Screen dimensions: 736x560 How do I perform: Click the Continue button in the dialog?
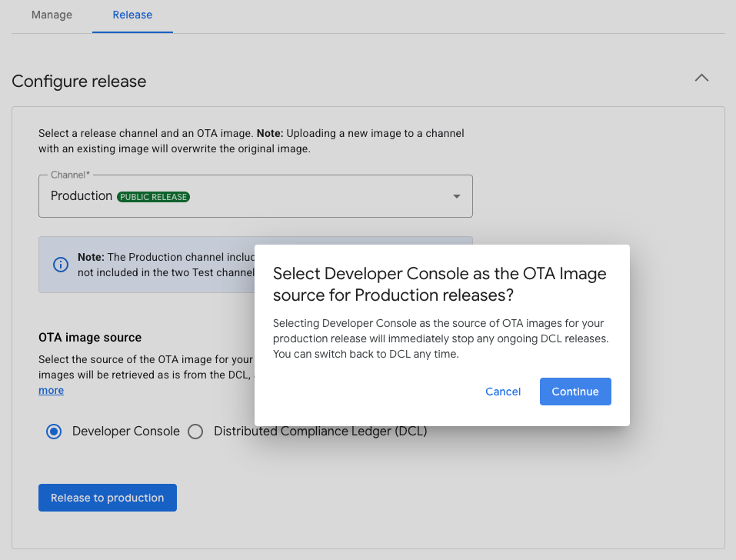click(574, 392)
